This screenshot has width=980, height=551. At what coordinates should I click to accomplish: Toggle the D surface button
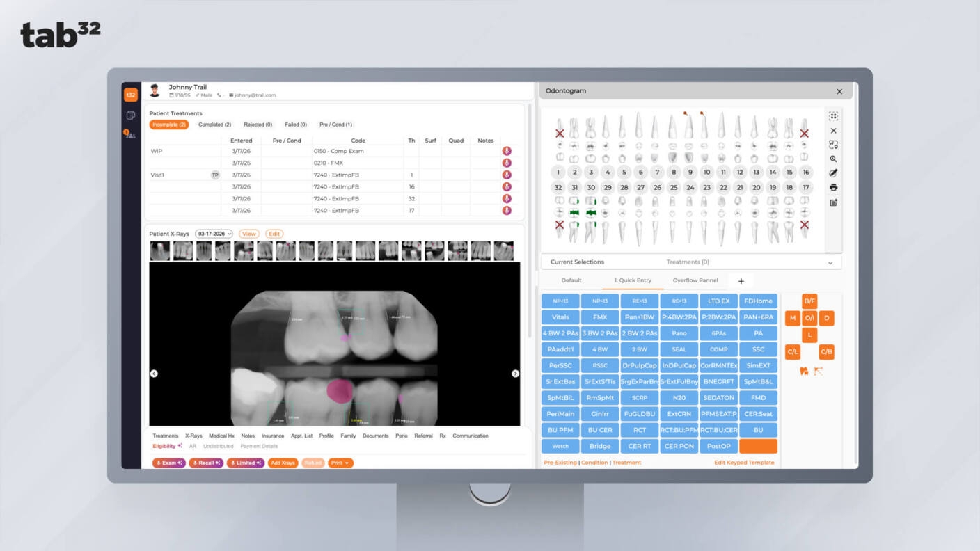pos(826,318)
